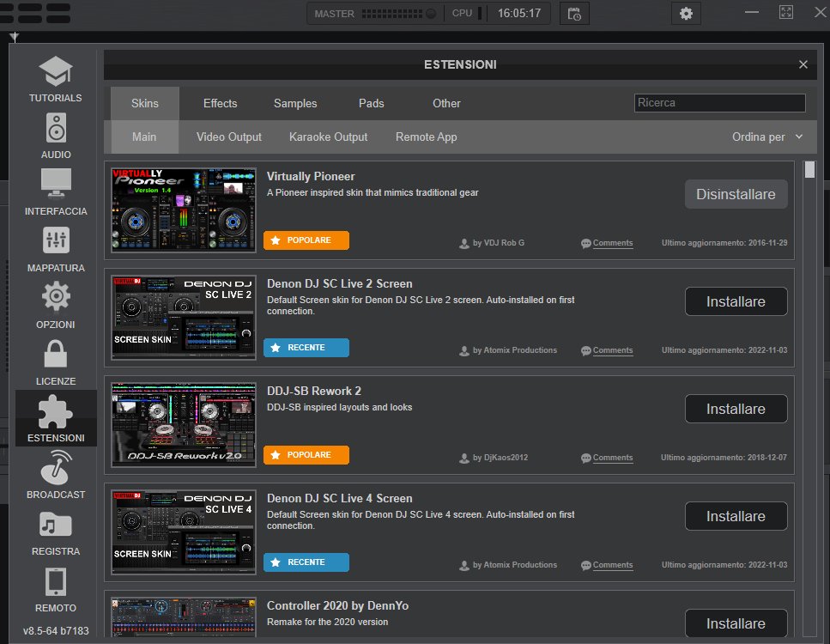Viewport: 830px width, 644px height.
Task: Open the Registra recording section
Action: [56, 532]
